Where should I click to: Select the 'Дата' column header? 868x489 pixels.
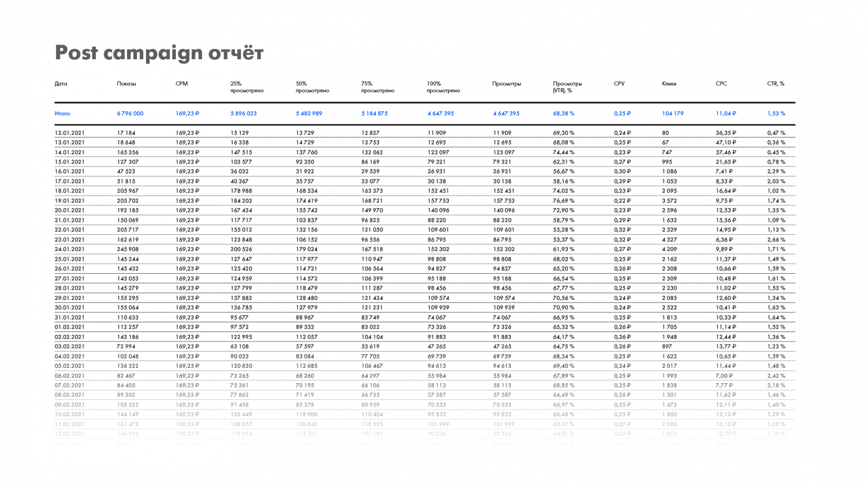pyautogui.click(x=61, y=84)
